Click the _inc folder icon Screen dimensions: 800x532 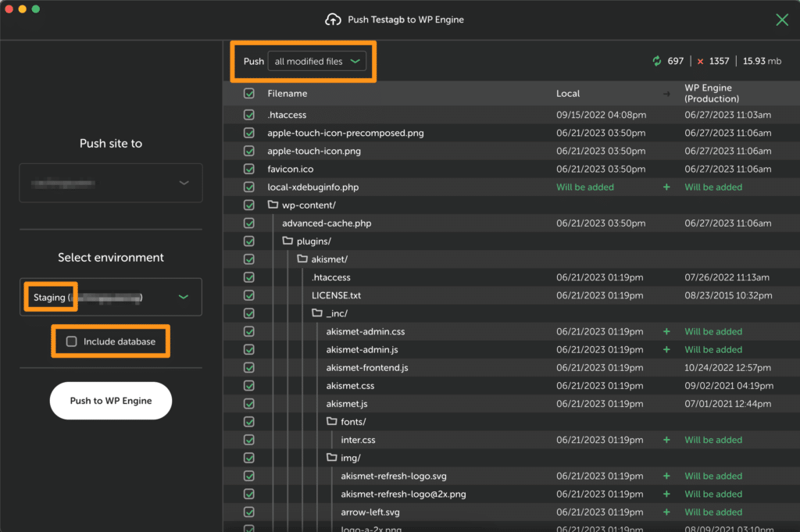click(x=316, y=313)
